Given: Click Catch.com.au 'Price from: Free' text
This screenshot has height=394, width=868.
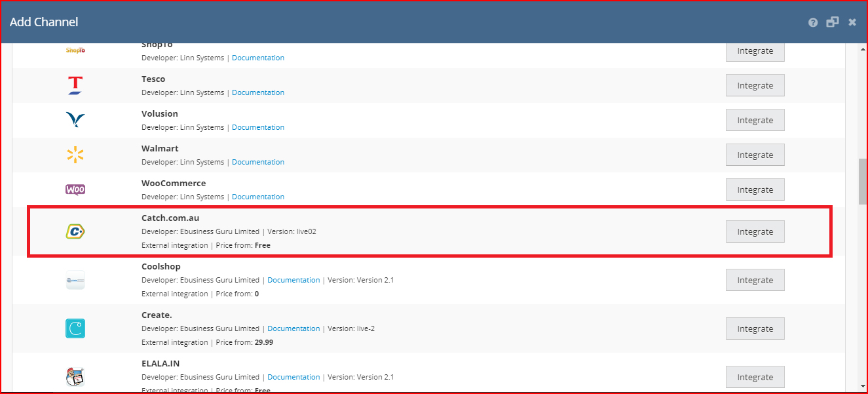Looking at the screenshot, I should point(243,245).
